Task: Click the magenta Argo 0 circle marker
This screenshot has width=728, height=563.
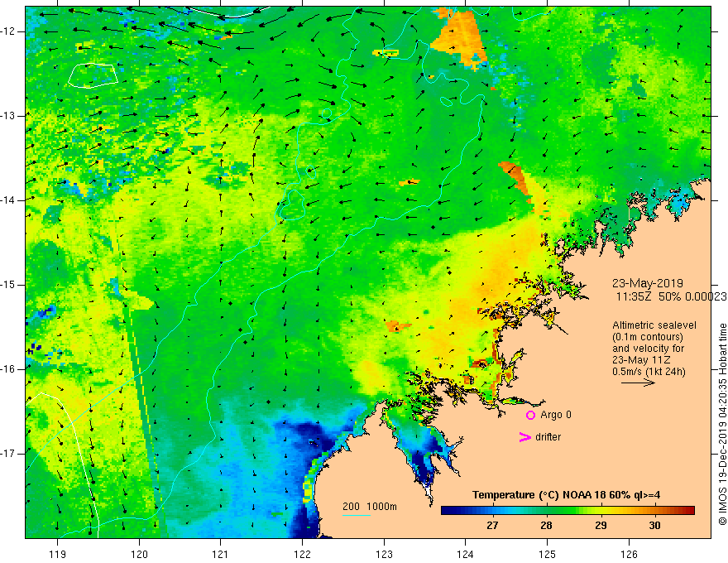Action: (x=530, y=415)
